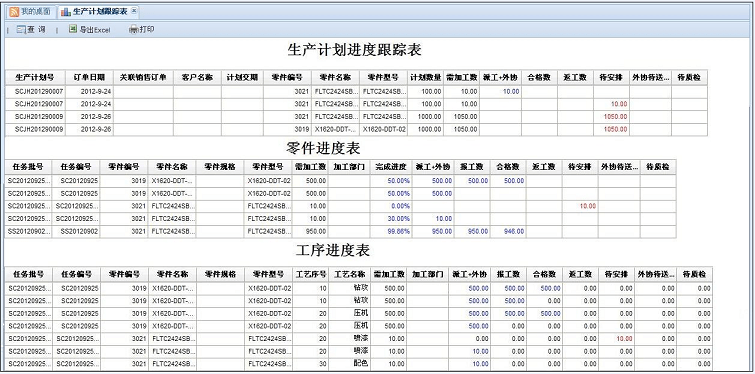Select the 工艺序号 30 cell

point(311,364)
